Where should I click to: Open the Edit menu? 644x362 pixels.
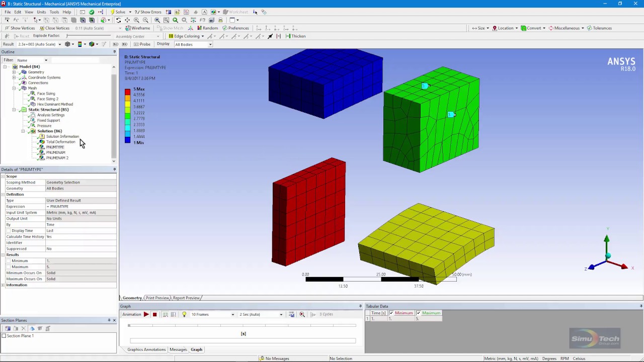[18, 12]
